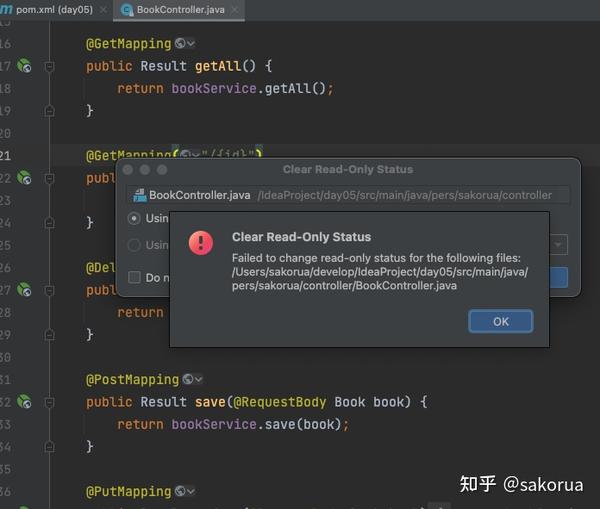Click the endpoint gutter icon beside getAll()
The image size is (600, 509).
(24, 66)
